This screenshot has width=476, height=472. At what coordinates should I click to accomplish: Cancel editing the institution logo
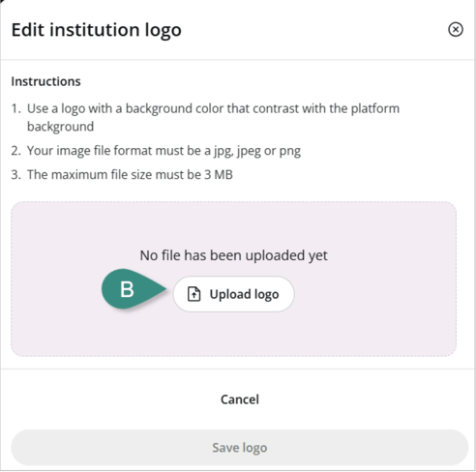coord(240,399)
